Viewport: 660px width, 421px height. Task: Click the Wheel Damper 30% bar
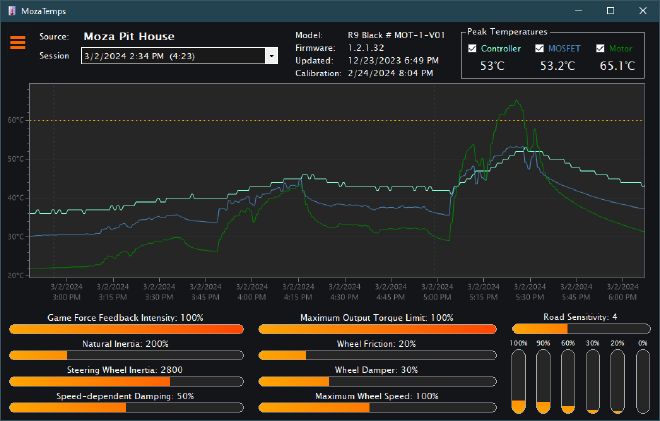(x=377, y=381)
